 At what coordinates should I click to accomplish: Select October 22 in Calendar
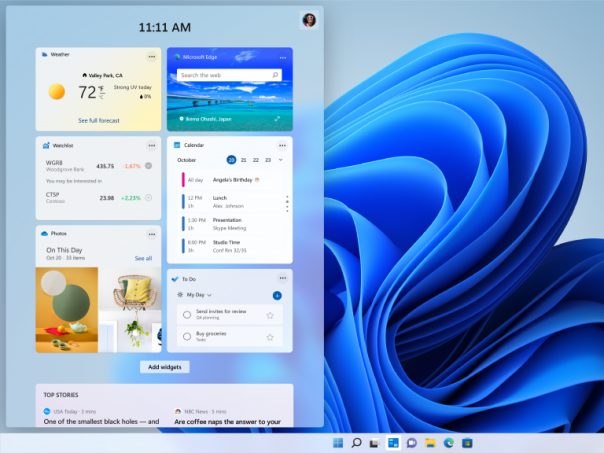255,160
